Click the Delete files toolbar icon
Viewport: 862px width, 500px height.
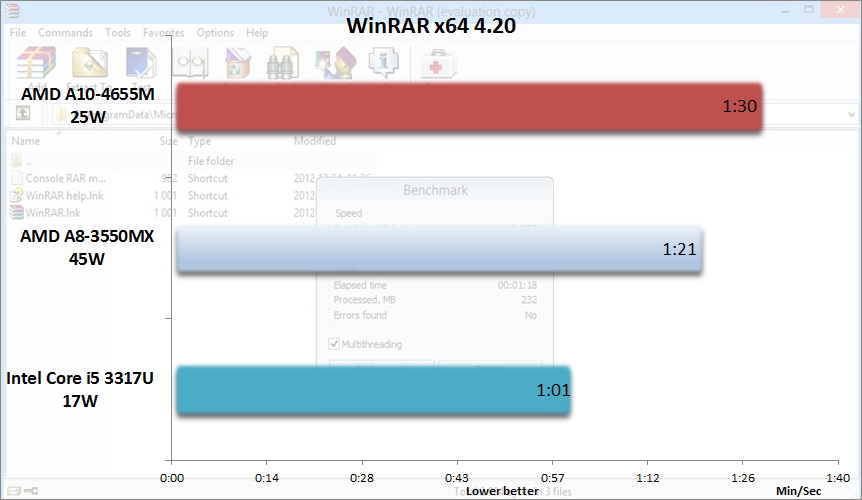click(x=237, y=63)
